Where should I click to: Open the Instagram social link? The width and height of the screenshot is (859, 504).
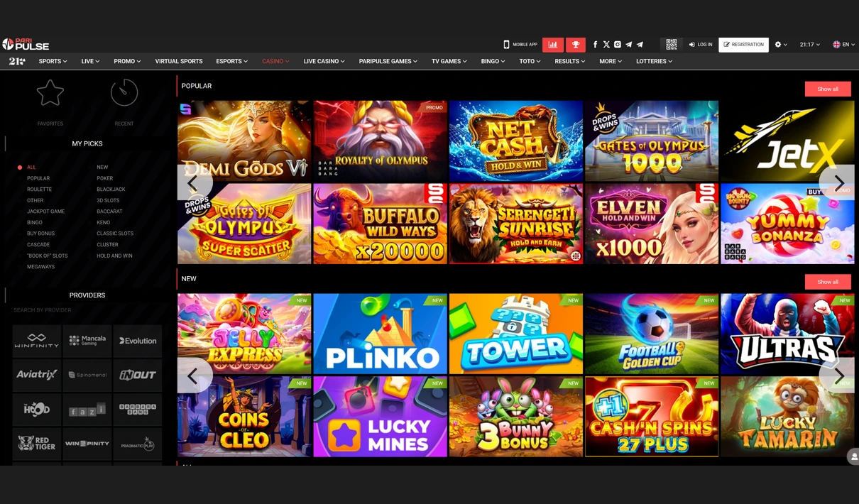pyautogui.click(x=618, y=45)
